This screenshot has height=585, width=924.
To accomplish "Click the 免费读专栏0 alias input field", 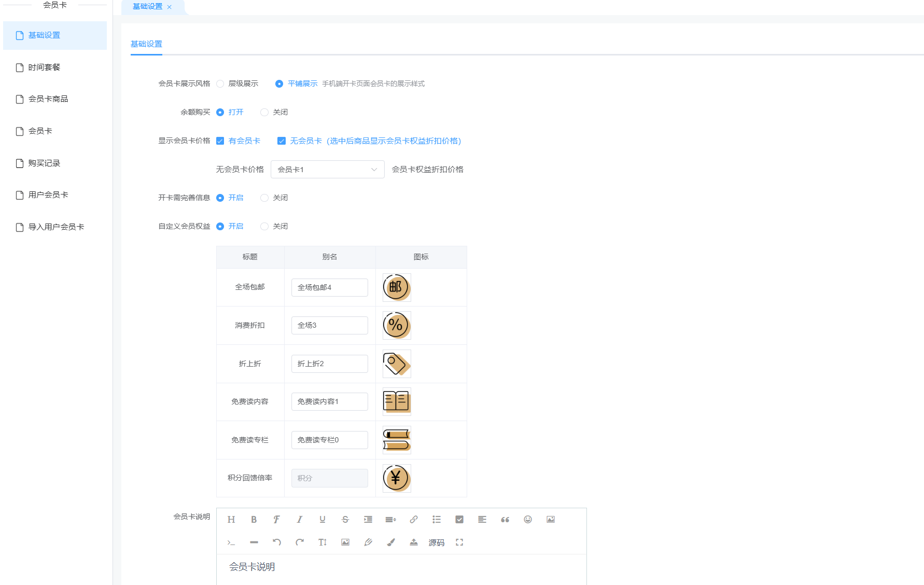I will click(330, 440).
